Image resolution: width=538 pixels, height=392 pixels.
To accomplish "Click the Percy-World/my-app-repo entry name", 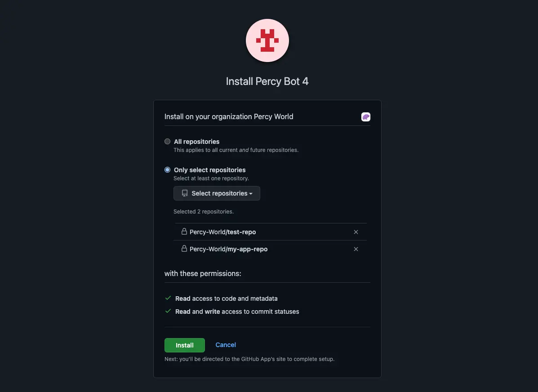I will click(228, 249).
